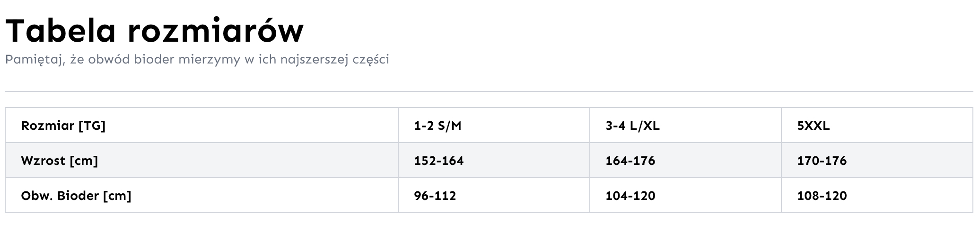Click the hip value "96-112" cell
Image resolution: width=980 pixels, height=226 pixels.
click(x=435, y=196)
